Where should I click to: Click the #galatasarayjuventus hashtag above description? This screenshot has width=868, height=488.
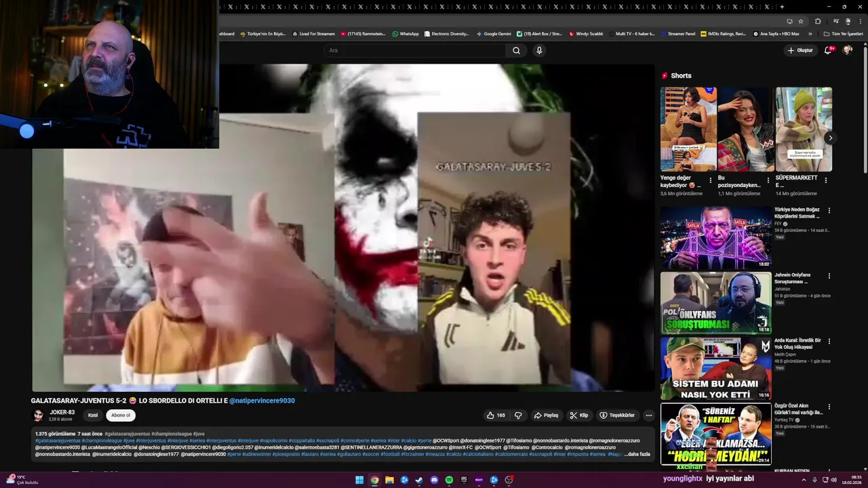pos(127,434)
